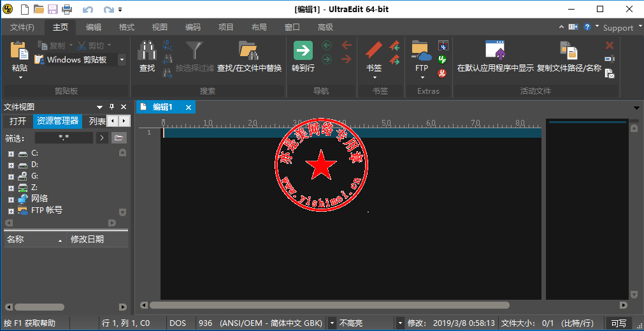Click the FTP folder icon in Extras
Image resolution: width=644 pixels, height=331 pixels.
tap(421, 50)
